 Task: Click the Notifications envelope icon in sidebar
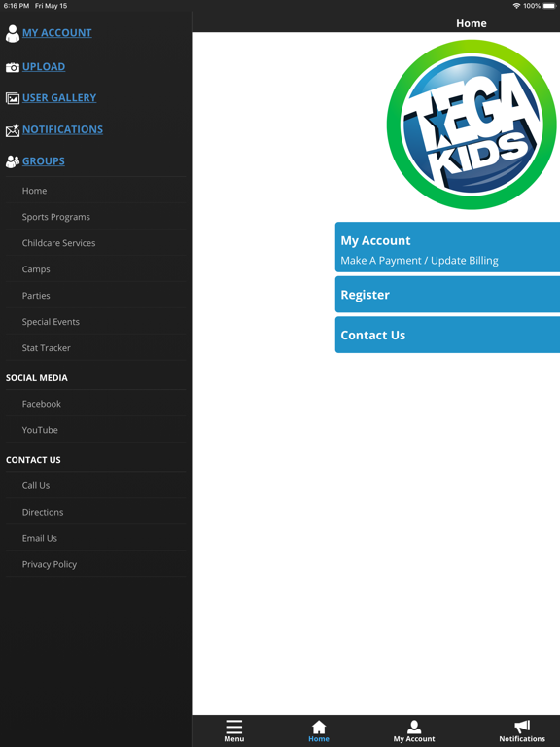(13, 130)
